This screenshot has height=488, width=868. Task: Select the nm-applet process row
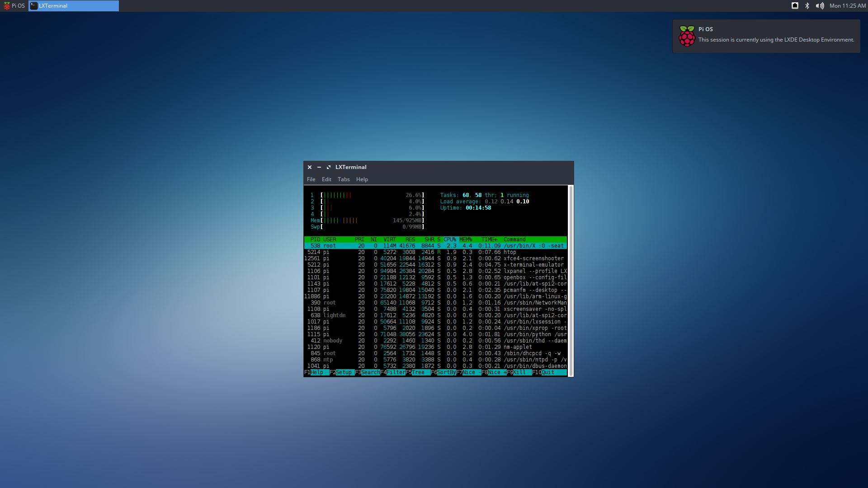click(x=435, y=347)
